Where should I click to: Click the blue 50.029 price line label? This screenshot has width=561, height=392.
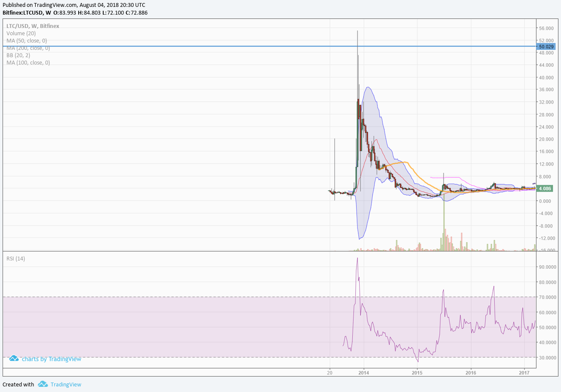[x=546, y=46]
